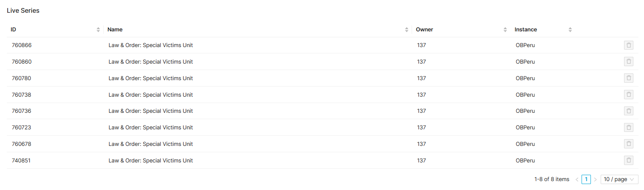Click the series name in row 740851
Viewport: 644px width, 190px height.
(x=151, y=160)
